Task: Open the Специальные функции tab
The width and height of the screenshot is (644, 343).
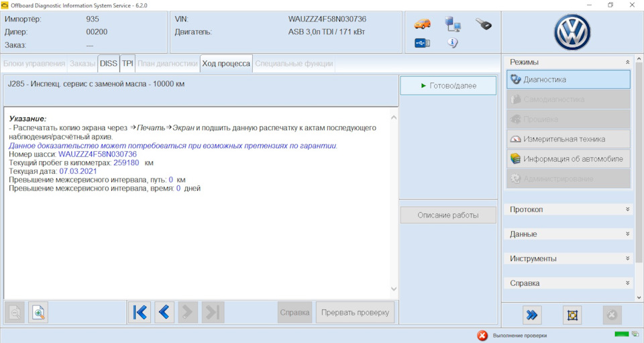Action: pyautogui.click(x=294, y=64)
